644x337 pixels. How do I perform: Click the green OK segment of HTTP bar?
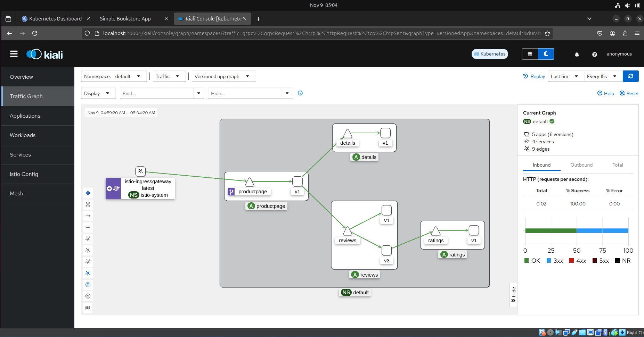[551, 230]
